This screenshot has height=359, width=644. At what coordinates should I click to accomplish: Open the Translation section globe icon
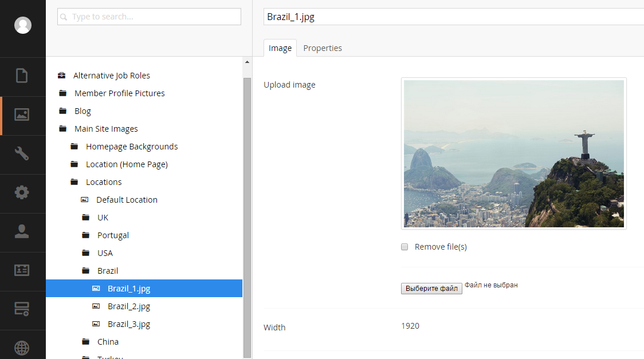(x=22, y=348)
